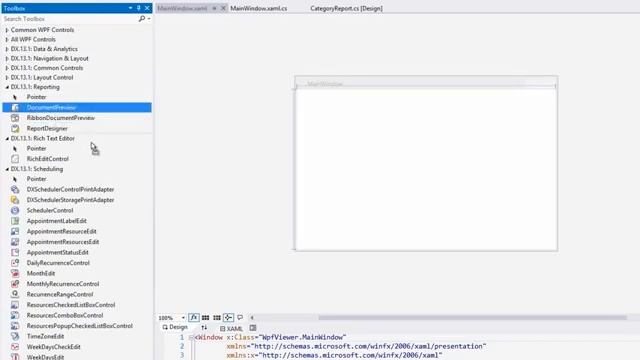Switch to CategoryReport.cs [Design] tab
Image resolution: width=640 pixels, height=360 pixels.
(x=346, y=8)
